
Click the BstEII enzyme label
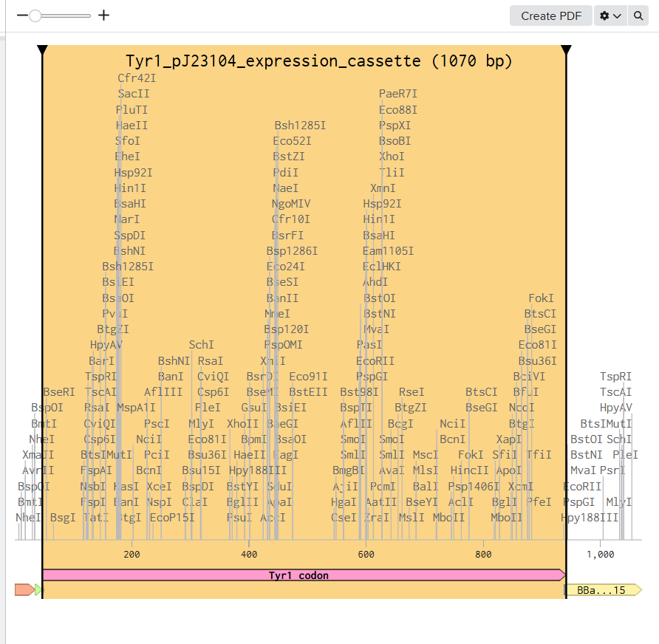(x=308, y=392)
